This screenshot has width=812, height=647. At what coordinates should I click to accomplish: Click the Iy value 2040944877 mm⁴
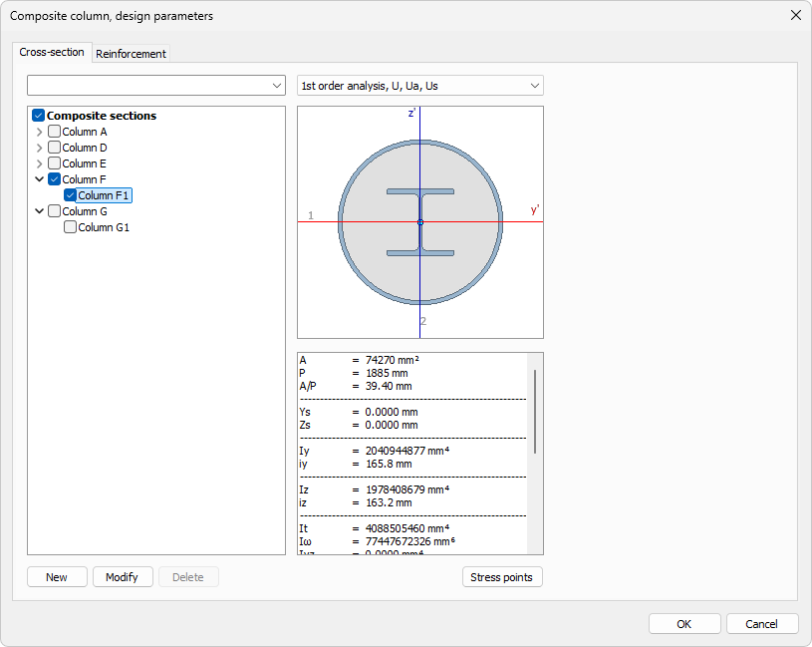(407, 451)
